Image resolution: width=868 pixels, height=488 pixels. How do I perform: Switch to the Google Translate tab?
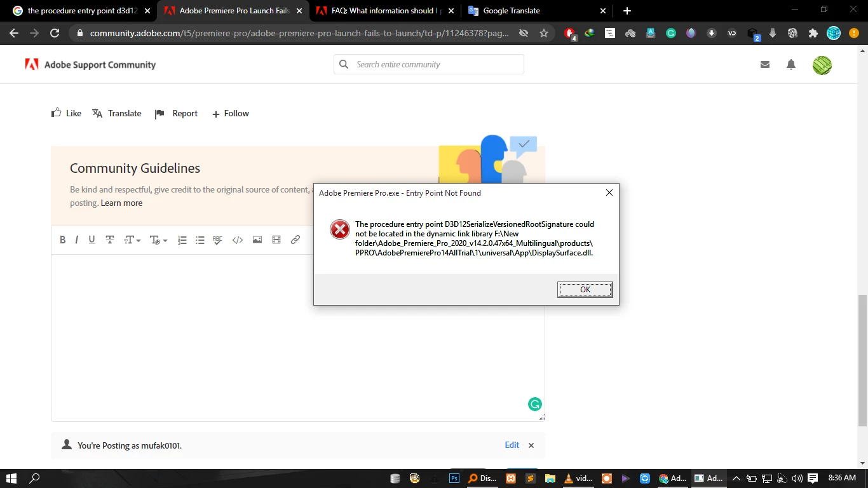tap(538, 11)
